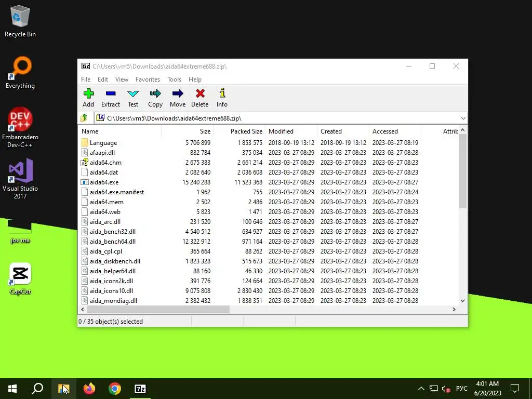Click the aida_cpl.cpl file icon
Image resolution: width=532 pixels, height=399 pixels.
[85, 251]
